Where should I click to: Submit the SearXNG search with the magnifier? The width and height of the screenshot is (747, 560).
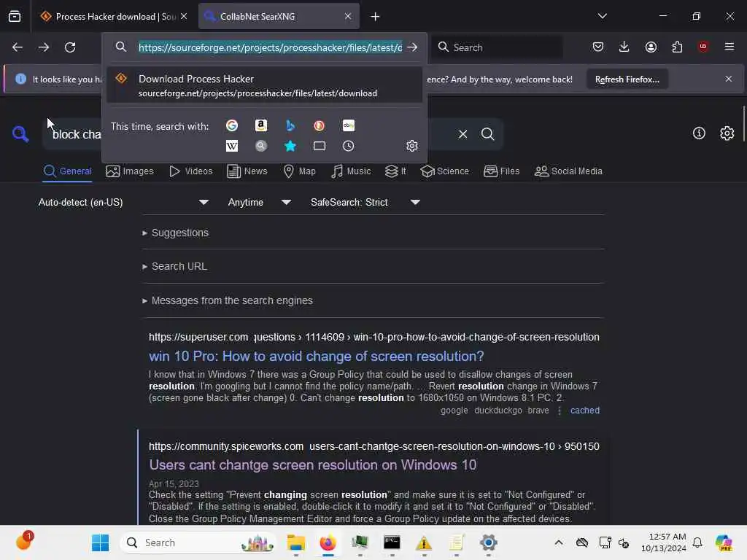[x=488, y=134]
